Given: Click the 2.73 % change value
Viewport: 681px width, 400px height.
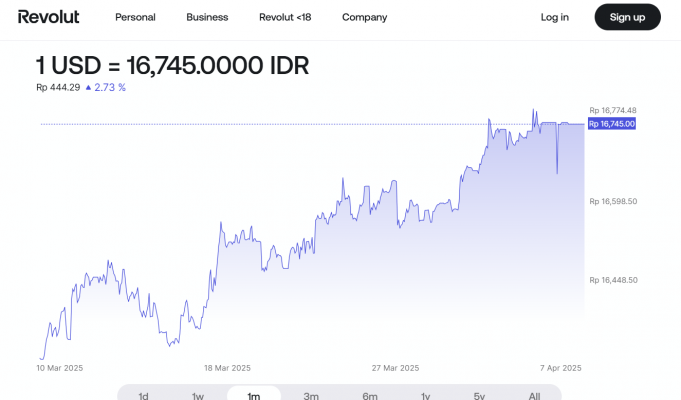Looking at the screenshot, I should pos(110,88).
